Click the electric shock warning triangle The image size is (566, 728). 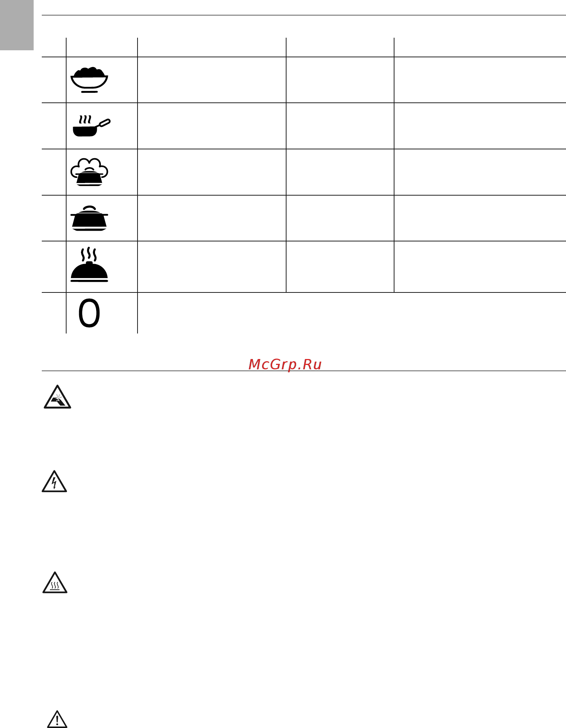click(54, 481)
